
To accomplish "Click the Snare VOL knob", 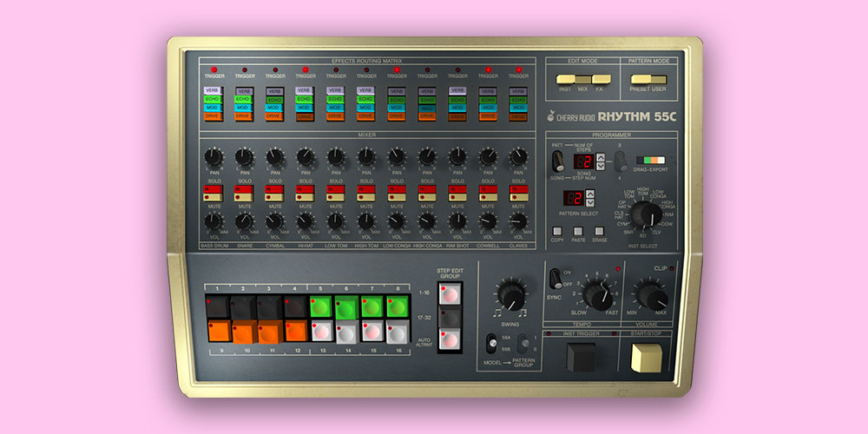I will 244,221.
